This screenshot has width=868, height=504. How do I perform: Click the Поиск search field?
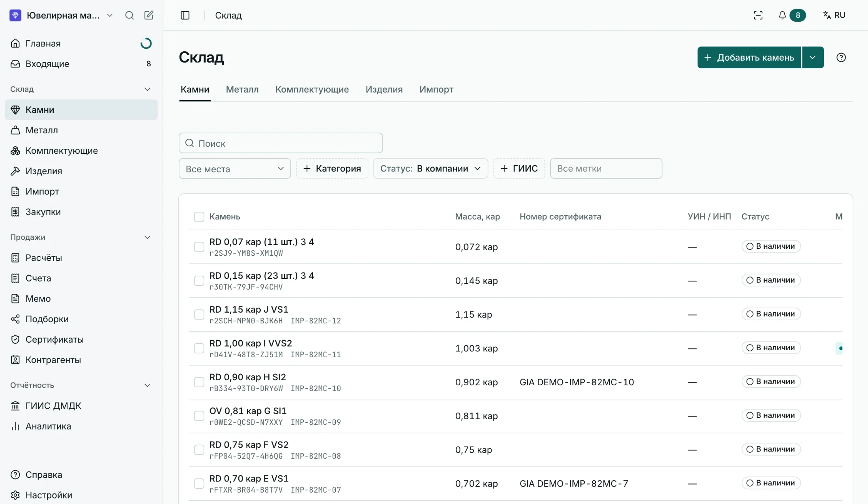(281, 143)
